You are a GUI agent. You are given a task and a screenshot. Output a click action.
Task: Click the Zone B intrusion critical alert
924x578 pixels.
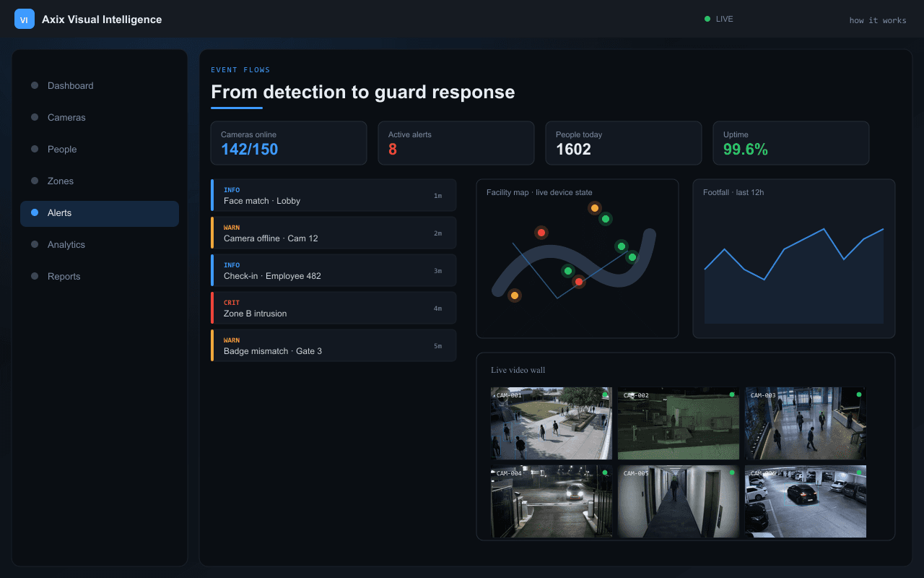pyautogui.click(x=334, y=308)
